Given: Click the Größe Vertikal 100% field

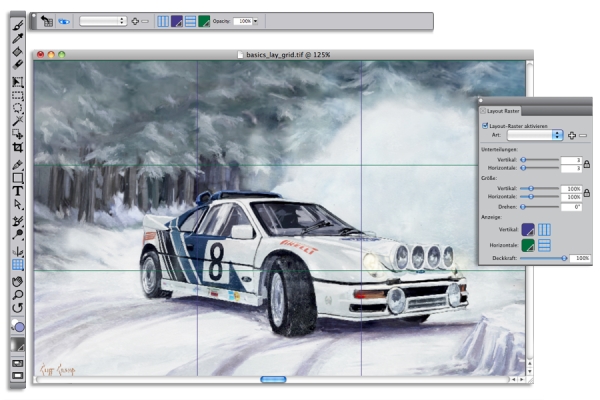Looking at the screenshot, I should coord(571,189).
